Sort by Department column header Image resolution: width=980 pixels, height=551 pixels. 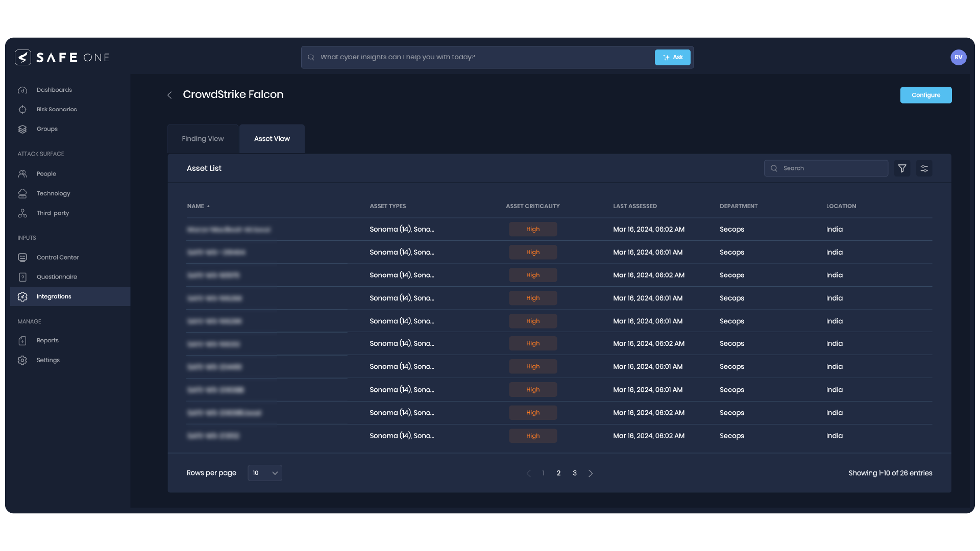point(738,207)
